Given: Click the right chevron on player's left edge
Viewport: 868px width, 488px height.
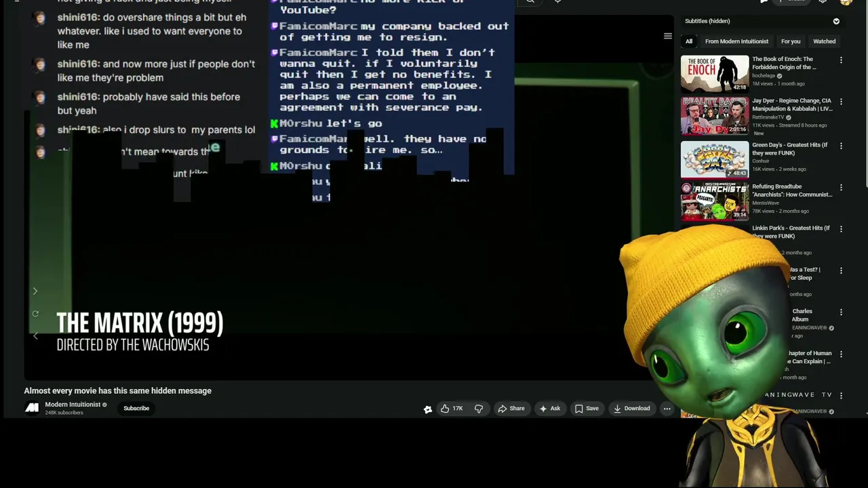Looking at the screenshot, I should pos(35,291).
